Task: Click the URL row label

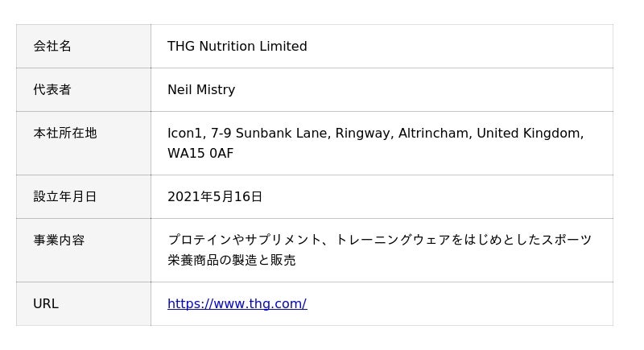Action: click(x=46, y=304)
